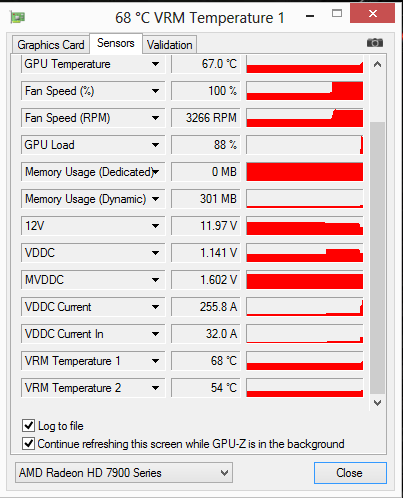Uncheck Continue refreshing in background option
The image size is (403, 498).
28,444
